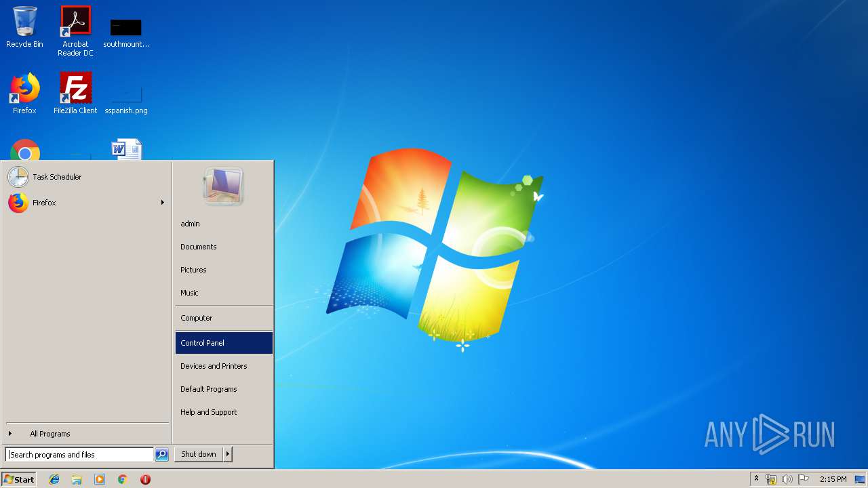Expand the Firefox jump list arrow

(x=163, y=203)
